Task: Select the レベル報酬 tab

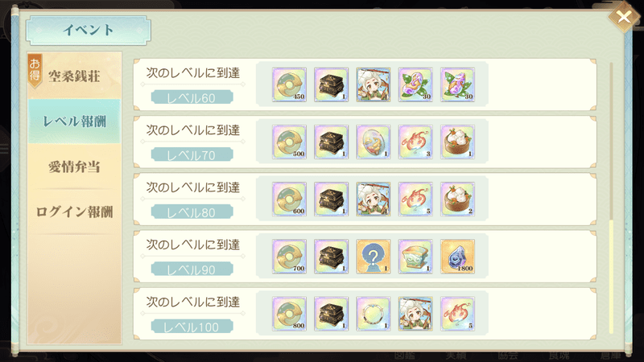Action: [74, 121]
